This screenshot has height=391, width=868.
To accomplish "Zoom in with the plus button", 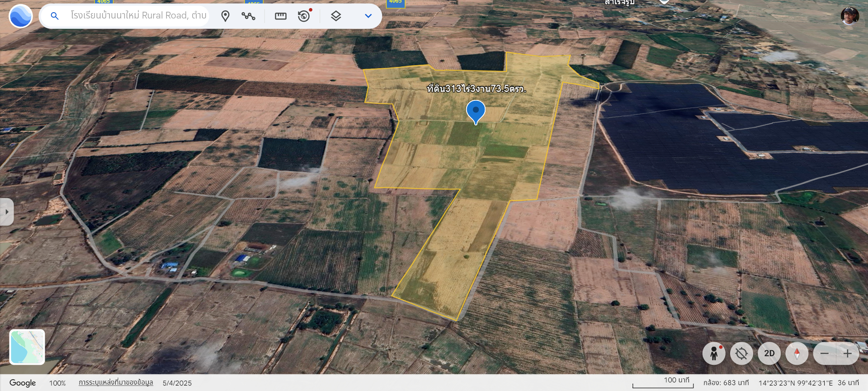I will pyautogui.click(x=848, y=353).
